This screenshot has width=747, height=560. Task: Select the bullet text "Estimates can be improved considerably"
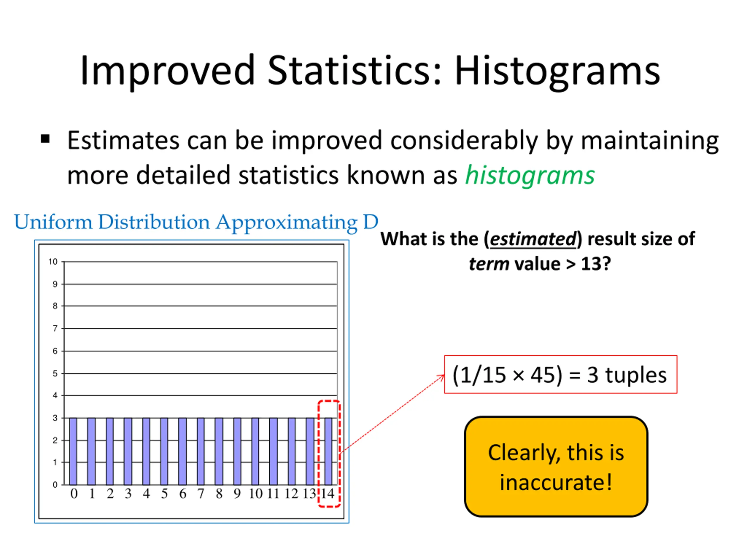(x=303, y=141)
